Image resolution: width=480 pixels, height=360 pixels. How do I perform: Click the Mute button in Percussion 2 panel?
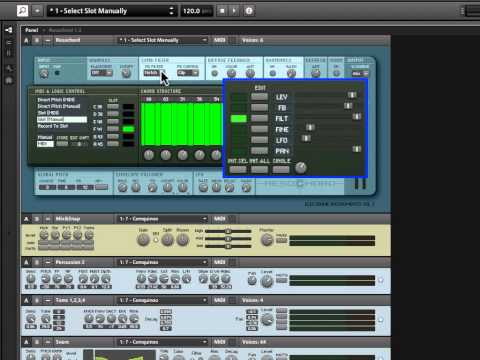[282, 280]
